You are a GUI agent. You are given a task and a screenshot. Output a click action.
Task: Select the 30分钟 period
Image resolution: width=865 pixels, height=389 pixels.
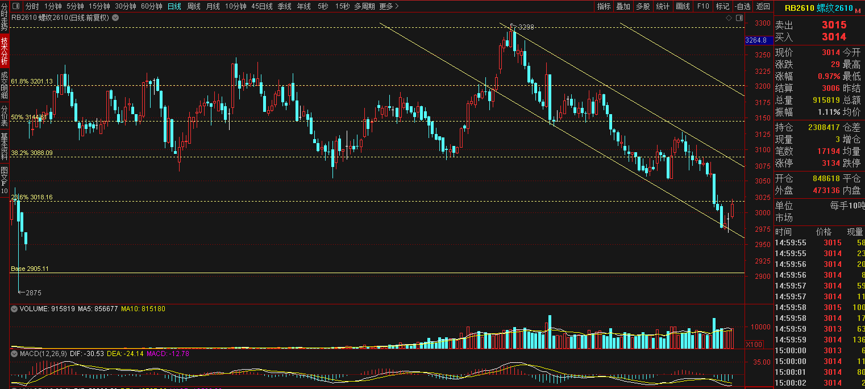pos(126,7)
